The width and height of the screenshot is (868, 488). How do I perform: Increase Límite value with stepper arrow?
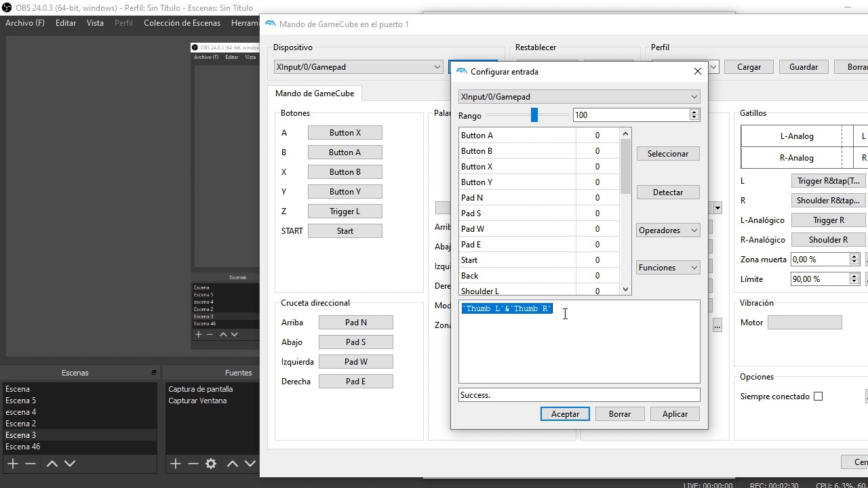tap(854, 276)
